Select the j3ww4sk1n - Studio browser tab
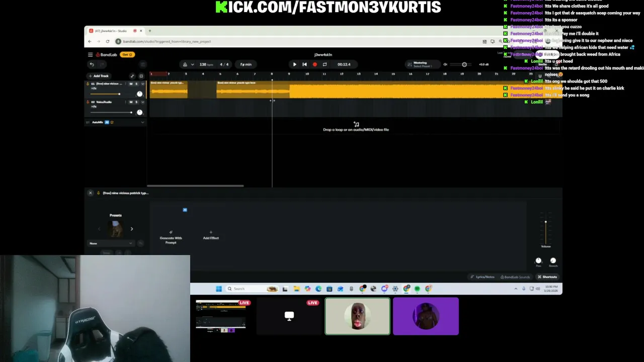This screenshot has height=362, width=644. click(x=115, y=31)
